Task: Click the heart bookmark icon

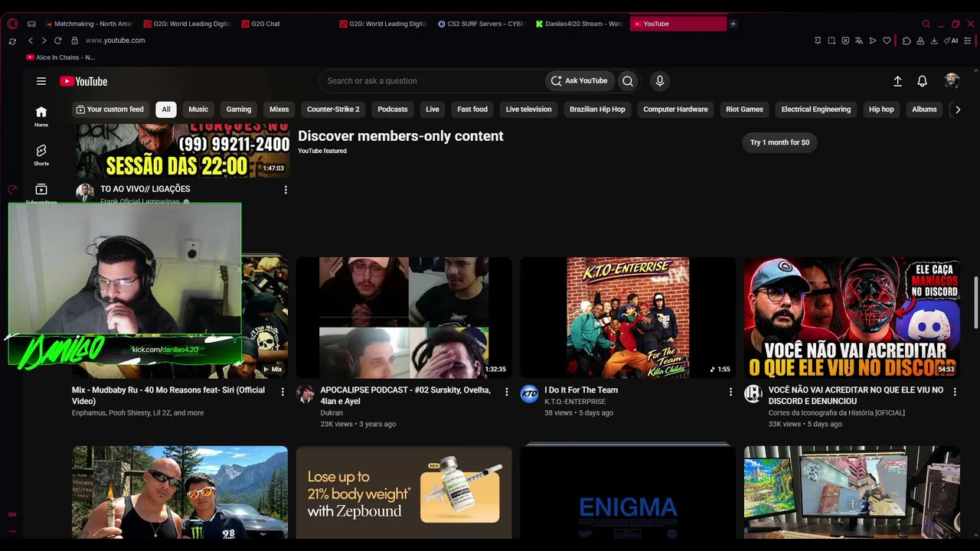Action: pos(887,41)
